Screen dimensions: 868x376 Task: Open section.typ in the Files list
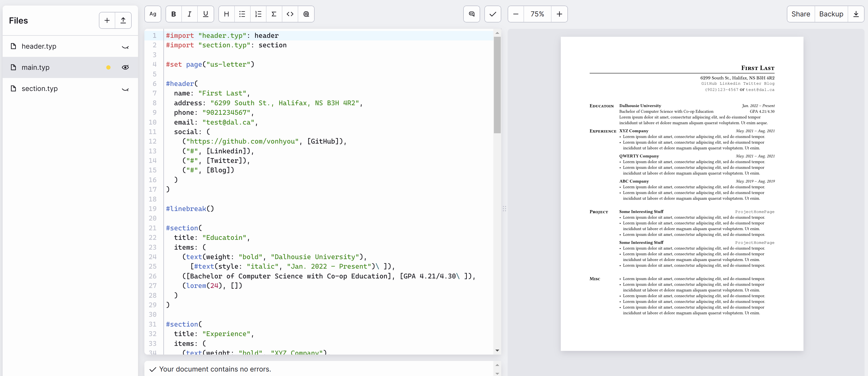(39, 89)
